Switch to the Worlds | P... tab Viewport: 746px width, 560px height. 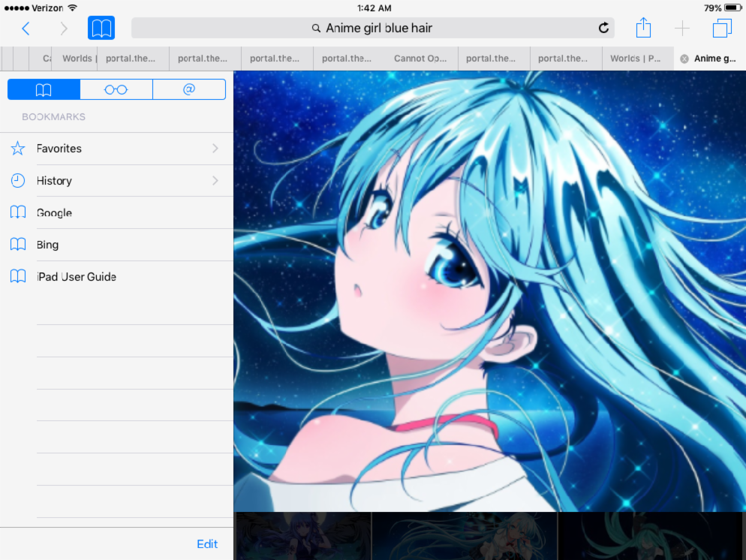tap(637, 59)
